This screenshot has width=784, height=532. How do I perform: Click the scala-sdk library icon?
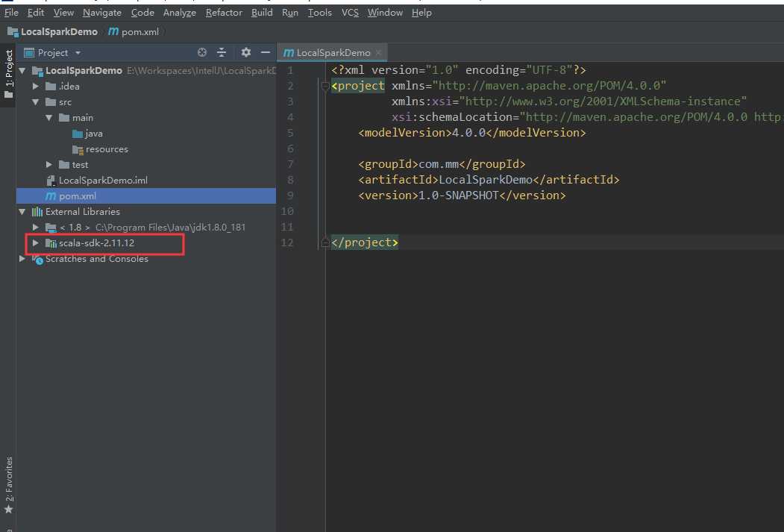click(51, 243)
